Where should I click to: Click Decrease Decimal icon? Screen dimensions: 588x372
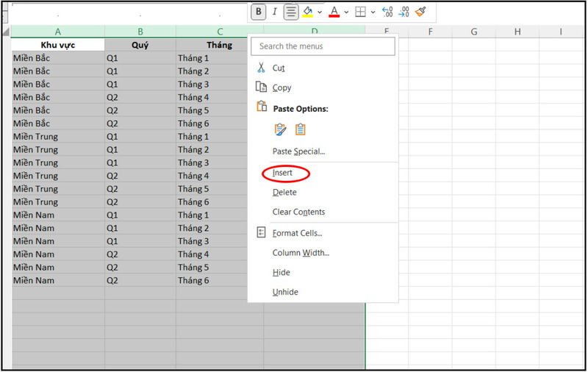tap(404, 12)
